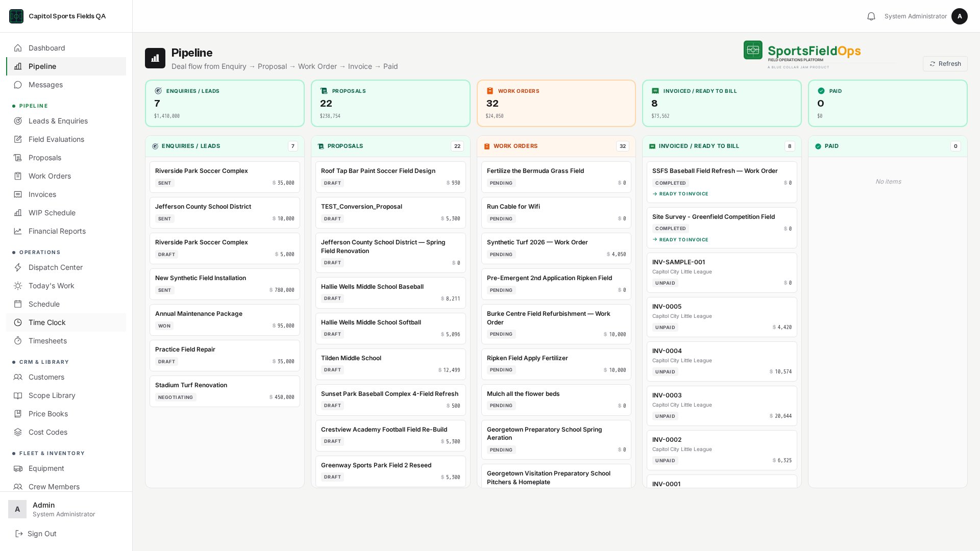Viewport: 980px width, 551px height.
Task: Click the Work Orders column count 32
Action: tap(623, 146)
